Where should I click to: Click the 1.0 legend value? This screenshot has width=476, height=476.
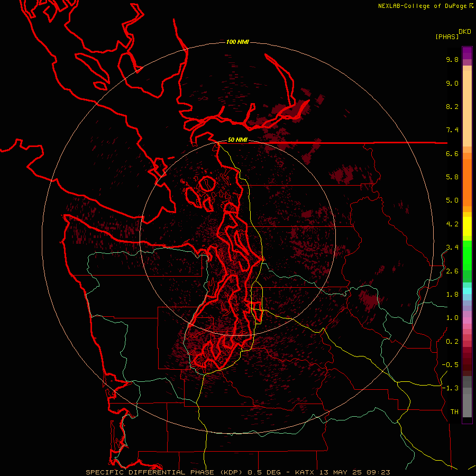452,318
